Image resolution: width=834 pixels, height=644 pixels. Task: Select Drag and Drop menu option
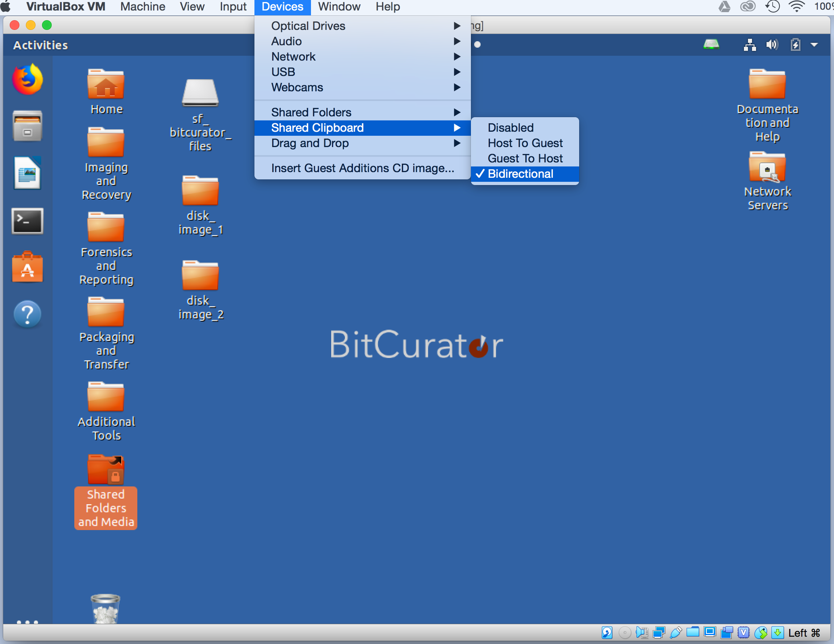[x=310, y=143]
